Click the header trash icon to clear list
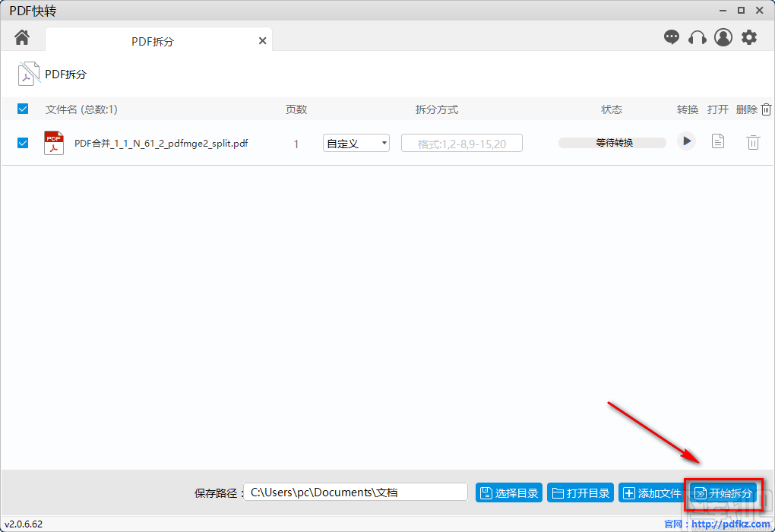This screenshot has width=775, height=532. 767,109
